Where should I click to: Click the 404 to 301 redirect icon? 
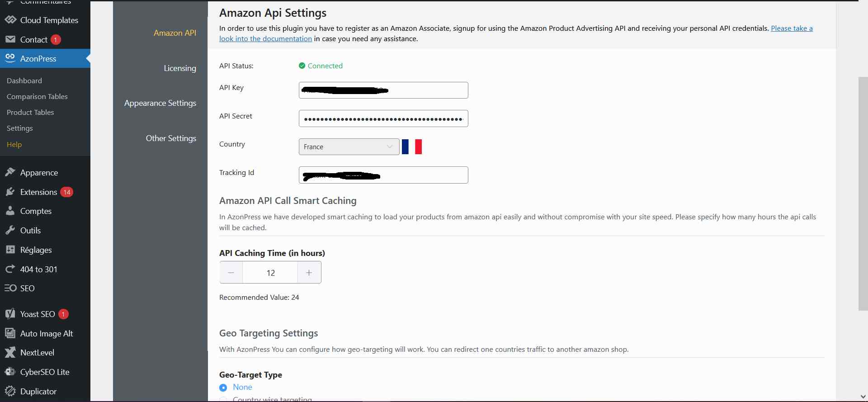10,269
